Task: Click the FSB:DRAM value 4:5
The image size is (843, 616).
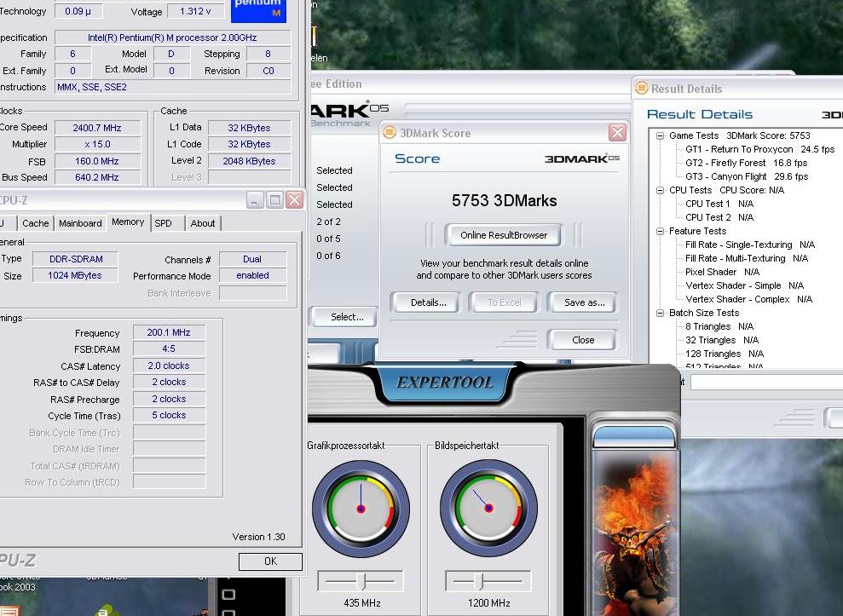Action: (x=169, y=348)
